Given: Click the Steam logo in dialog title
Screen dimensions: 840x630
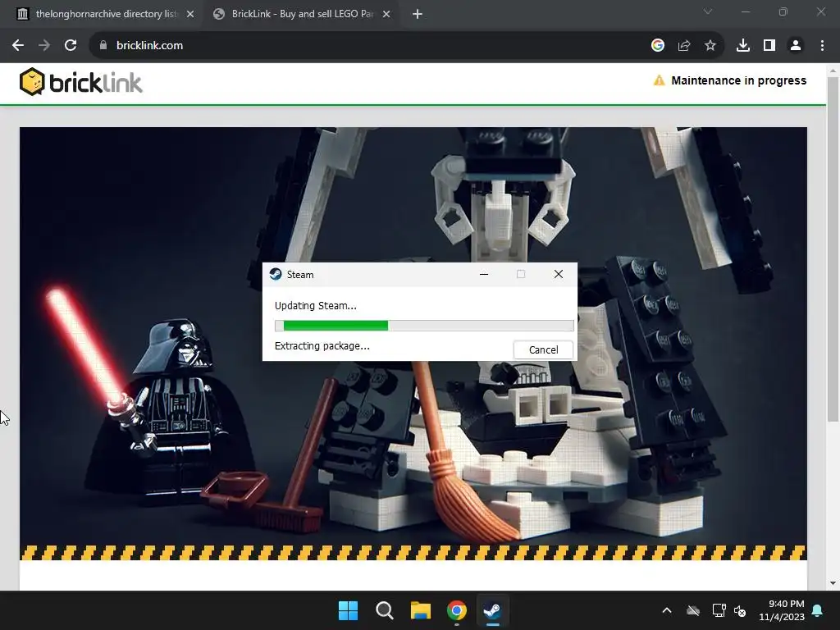Looking at the screenshot, I should (x=276, y=274).
